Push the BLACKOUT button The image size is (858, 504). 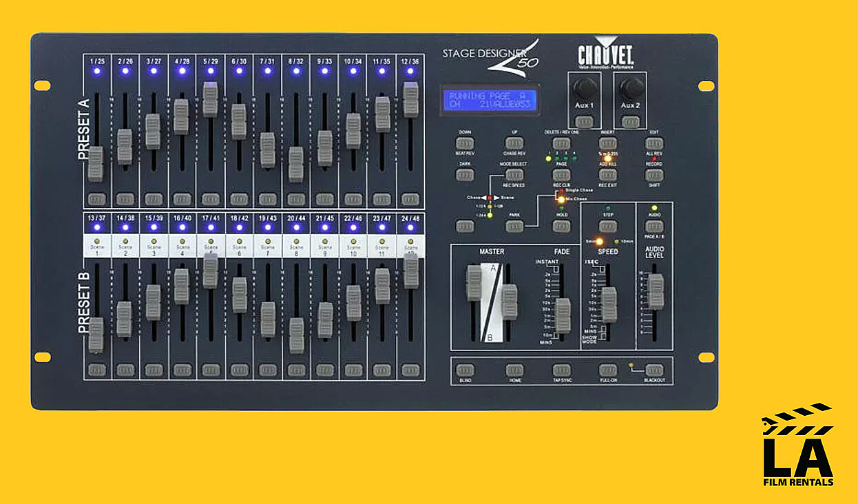654,370
